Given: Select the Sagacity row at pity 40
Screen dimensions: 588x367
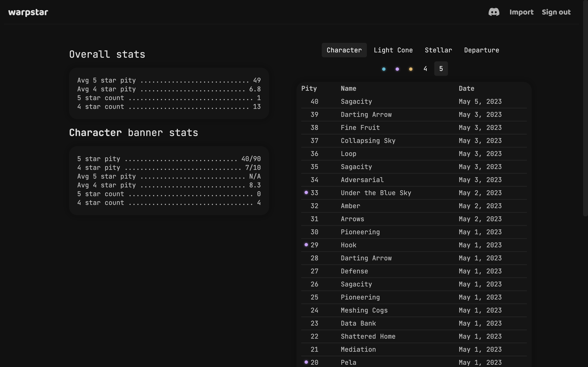Looking at the screenshot, I should (413, 102).
